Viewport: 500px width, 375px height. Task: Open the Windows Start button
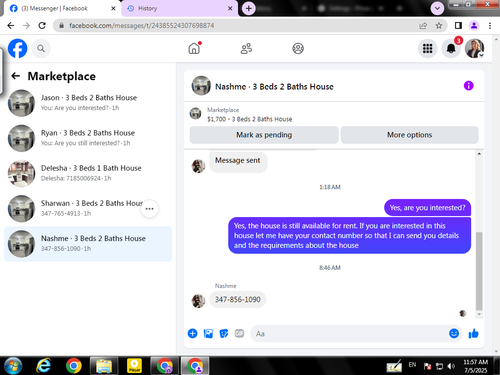click(x=13, y=366)
